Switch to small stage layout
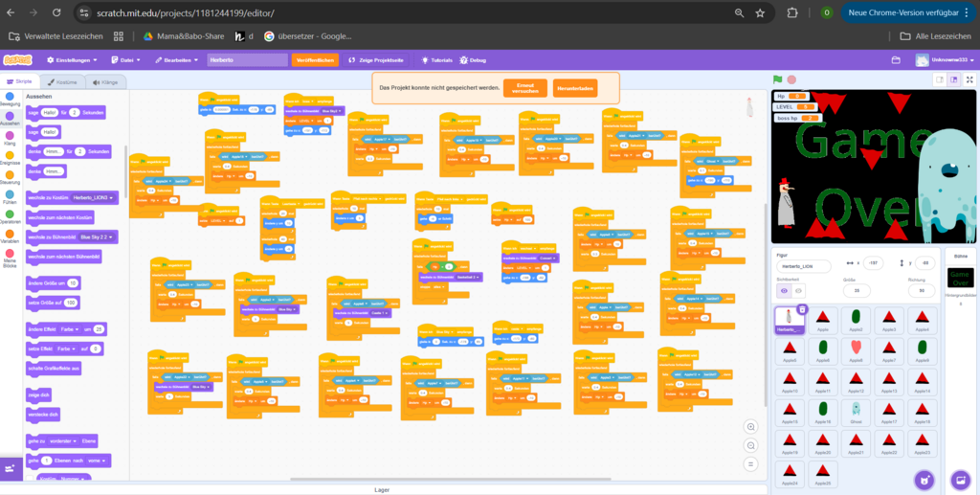This screenshot has width=980, height=495. click(x=940, y=79)
